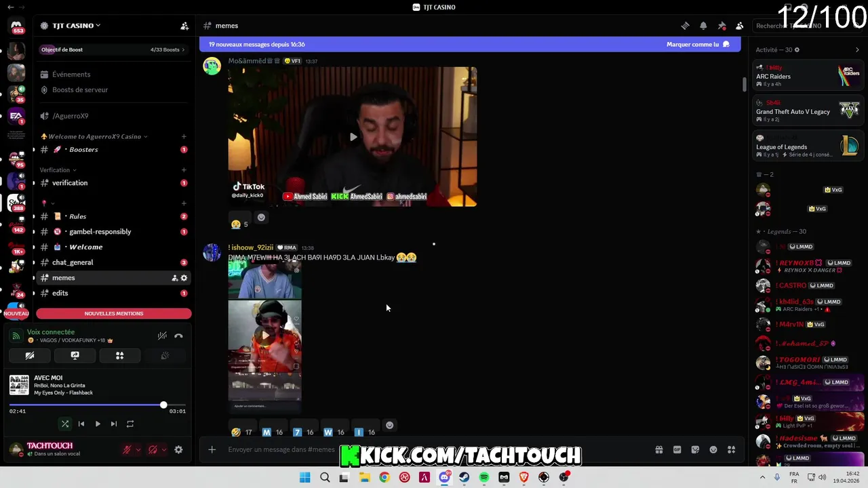The height and width of the screenshot is (488, 868).
Task: Open the gambel-responsibly channel
Action: point(114,232)
